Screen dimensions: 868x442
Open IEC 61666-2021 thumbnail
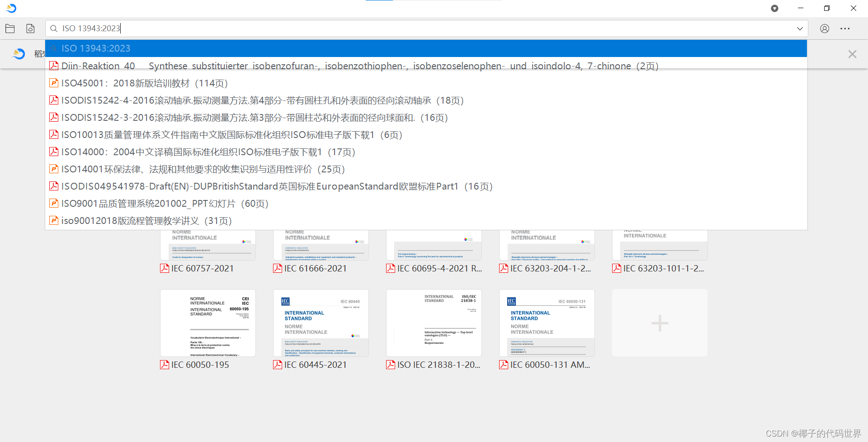(x=321, y=245)
